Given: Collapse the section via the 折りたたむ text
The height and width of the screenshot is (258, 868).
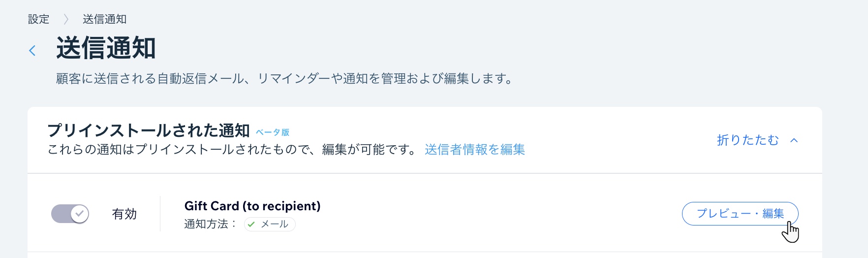Looking at the screenshot, I should (748, 140).
